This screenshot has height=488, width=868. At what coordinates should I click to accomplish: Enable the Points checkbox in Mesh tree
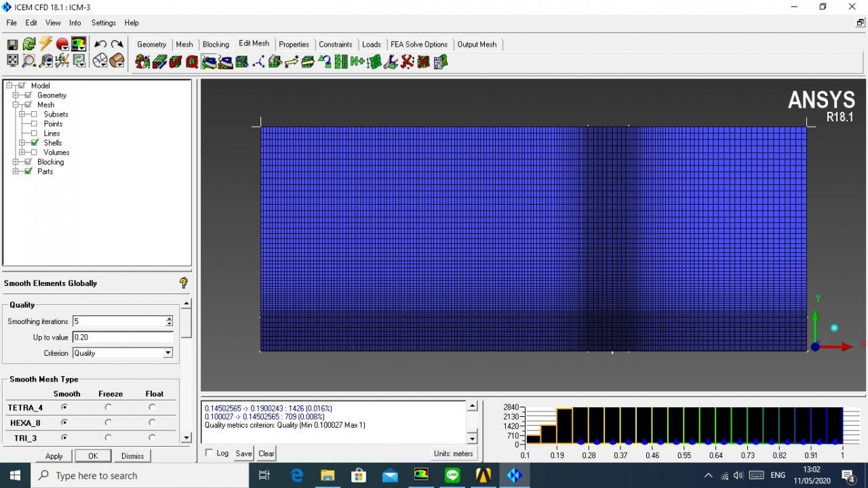35,124
